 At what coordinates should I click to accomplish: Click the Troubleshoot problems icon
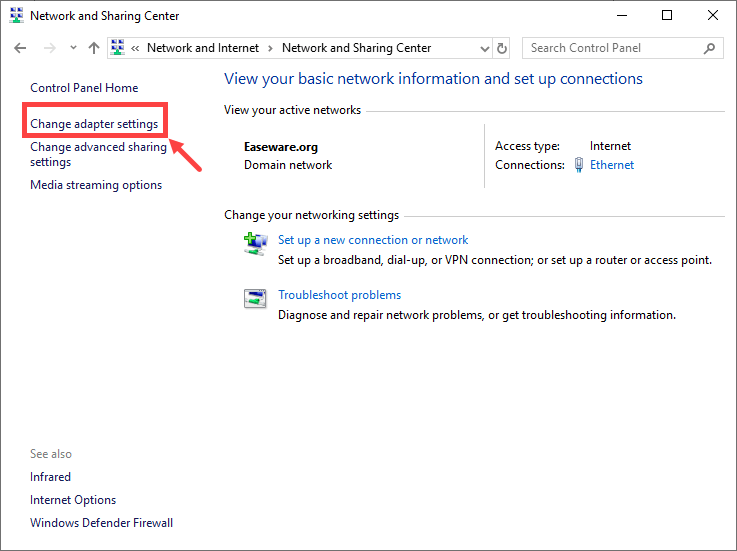256,298
